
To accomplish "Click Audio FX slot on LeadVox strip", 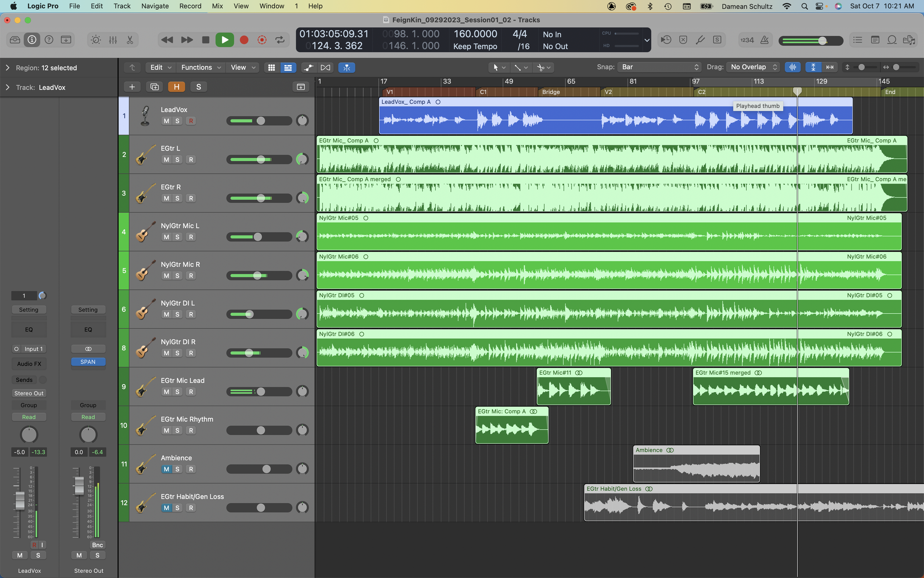I will tap(29, 364).
